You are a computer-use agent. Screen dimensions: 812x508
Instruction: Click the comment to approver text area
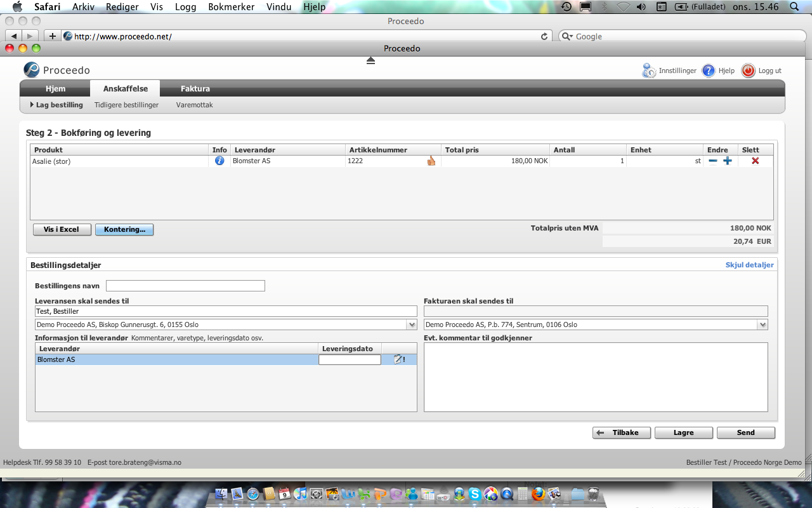point(596,377)
